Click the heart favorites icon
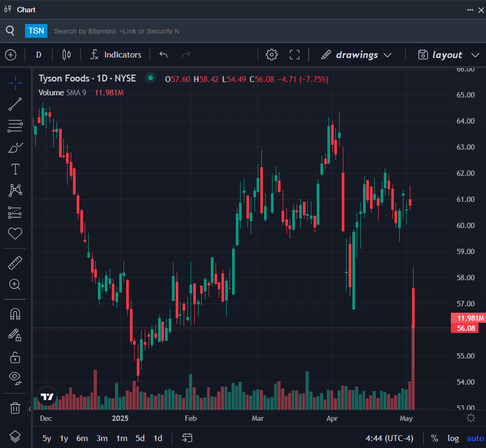This screenshot has width=486, height=448. 15,233
